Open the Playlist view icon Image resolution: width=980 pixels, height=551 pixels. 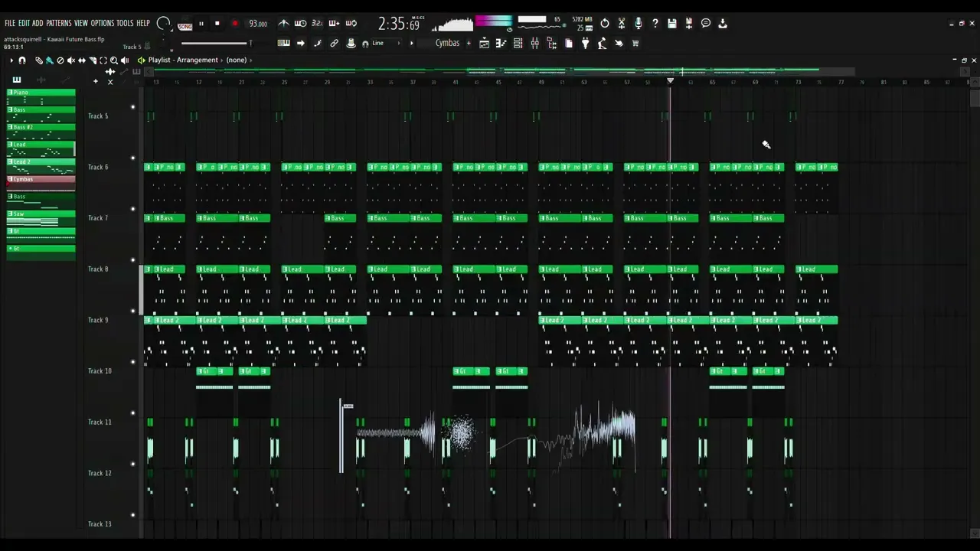(x=484, y=44)
